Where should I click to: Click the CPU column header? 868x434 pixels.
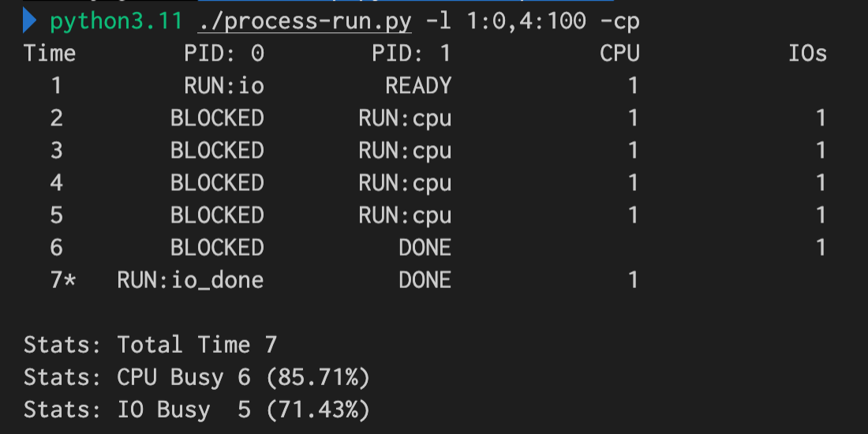click(620, 54)
